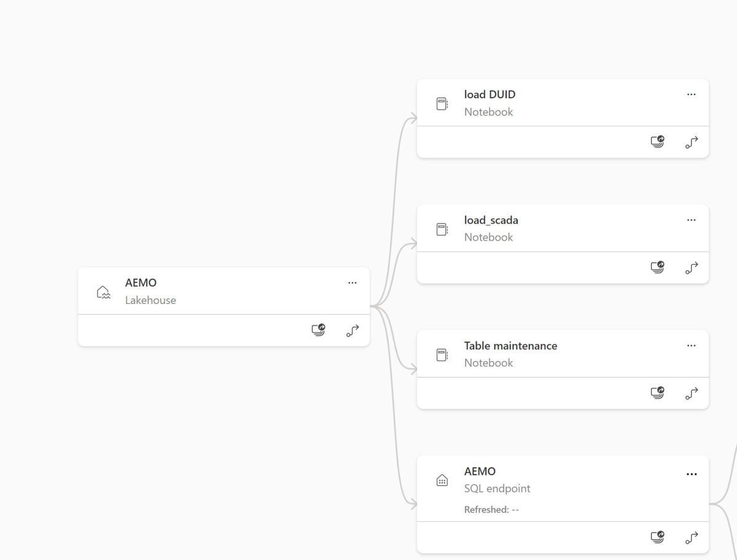Screen dimensions: 737x560
Task: Show lineage for Table maintenance notebook
Action: (692, 392)
